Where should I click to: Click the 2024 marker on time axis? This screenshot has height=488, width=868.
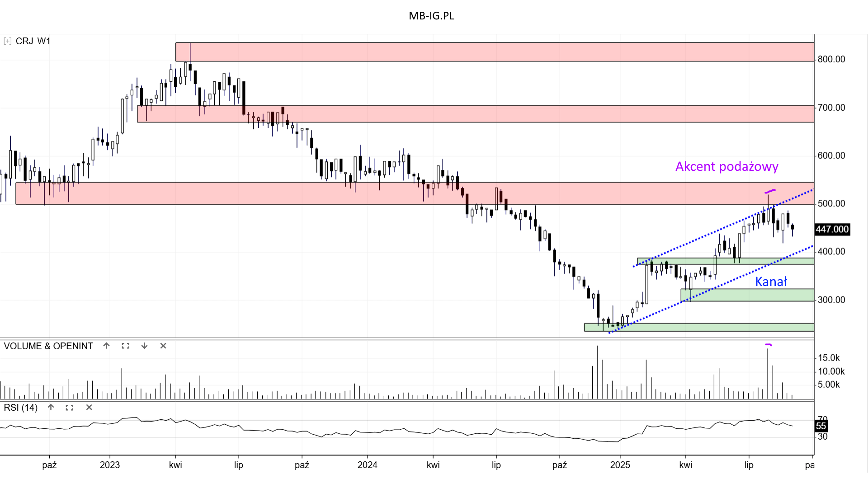pos(367,465)
